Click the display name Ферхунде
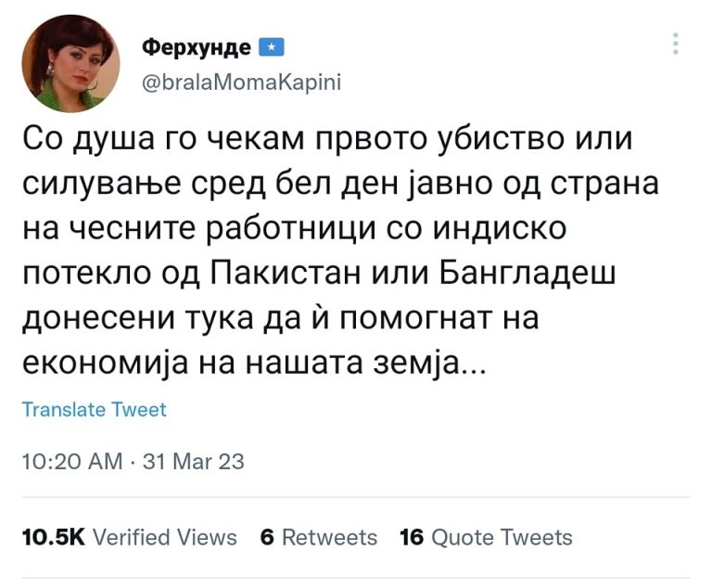Image resolution: width=712 pixels, height=588 pixels. pyautogui.click(x=197, y=46)
